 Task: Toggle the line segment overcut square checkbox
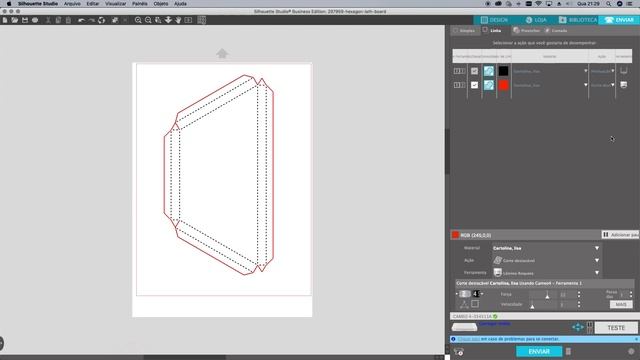475,304
